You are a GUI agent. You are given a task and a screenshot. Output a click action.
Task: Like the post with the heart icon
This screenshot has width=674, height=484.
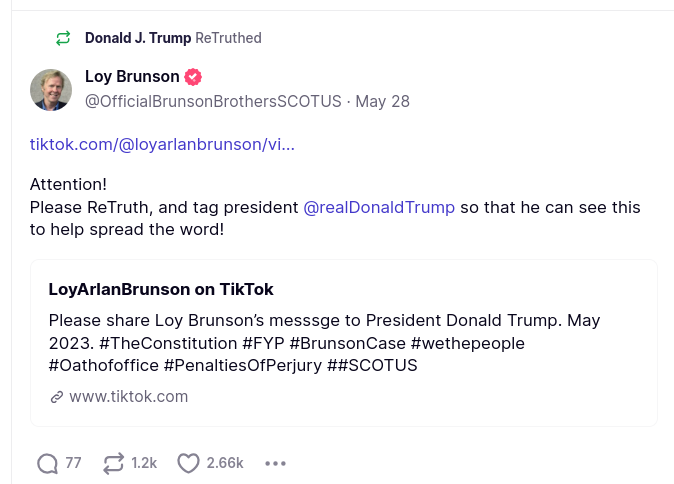(x=188, y=463)
